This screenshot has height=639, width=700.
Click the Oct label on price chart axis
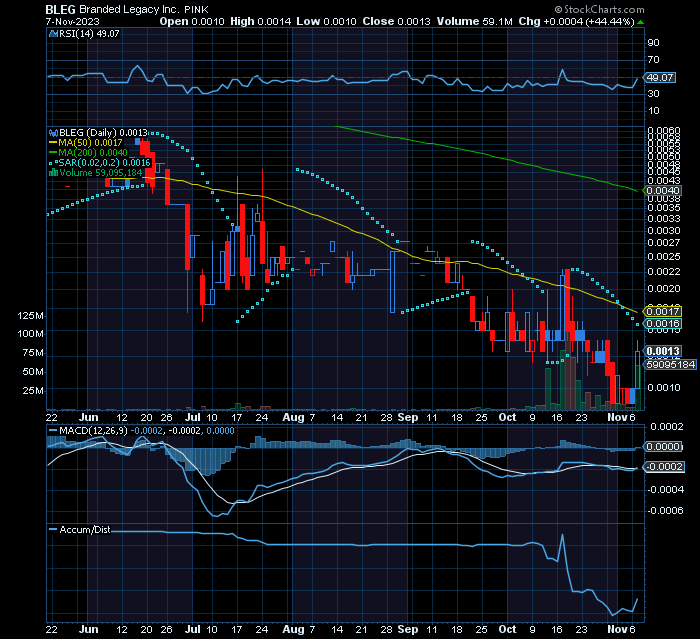tap(508, 417)
